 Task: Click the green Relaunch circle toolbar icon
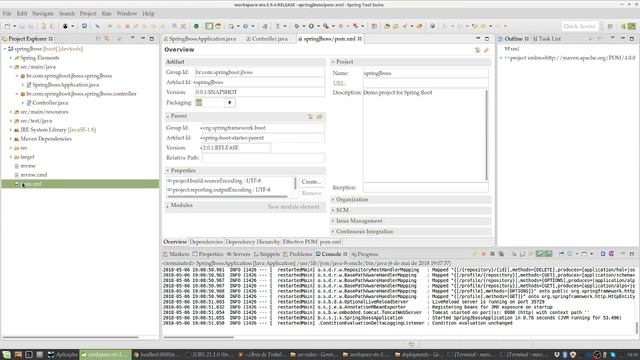coord(196,26)
